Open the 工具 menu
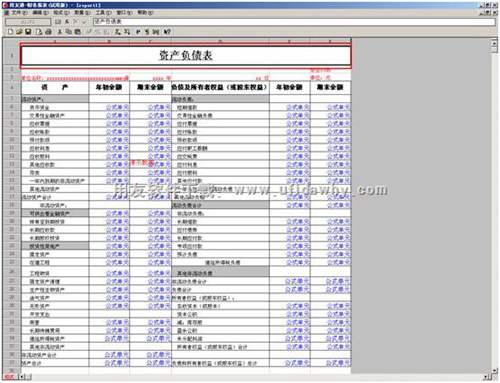Screen dimensions: 500x383 [x=103, y=12]
